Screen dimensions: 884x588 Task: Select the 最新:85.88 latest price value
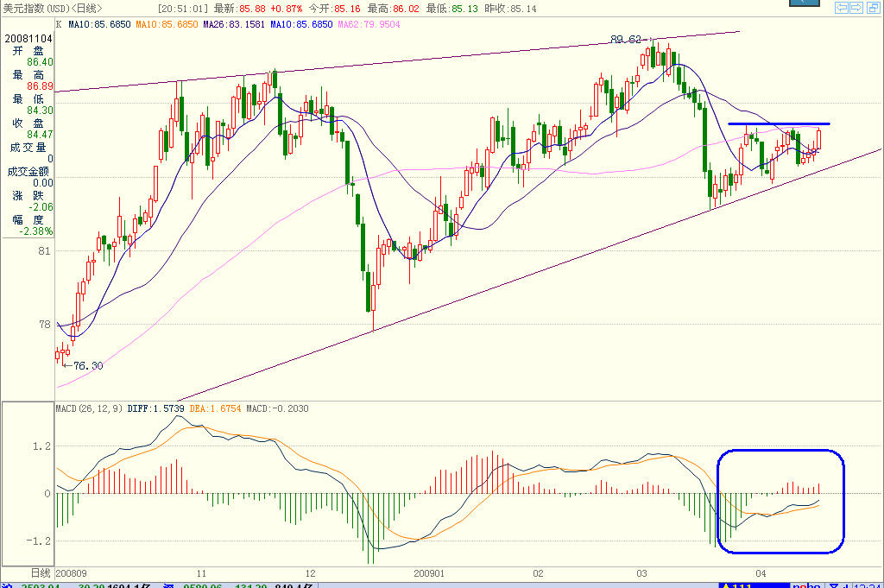[x=240, y=9]
